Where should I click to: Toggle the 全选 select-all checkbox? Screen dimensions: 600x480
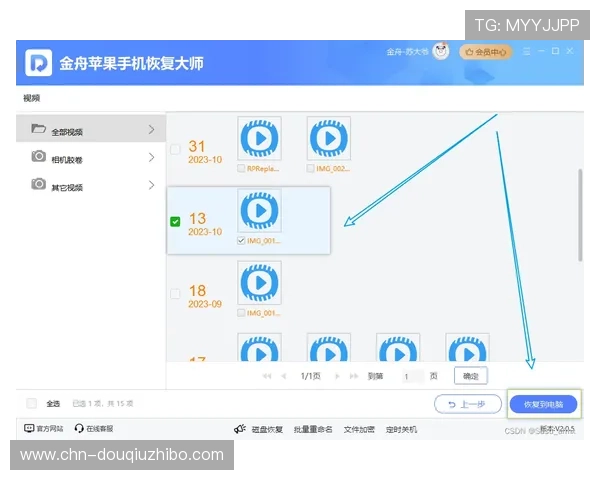point(31,403)
